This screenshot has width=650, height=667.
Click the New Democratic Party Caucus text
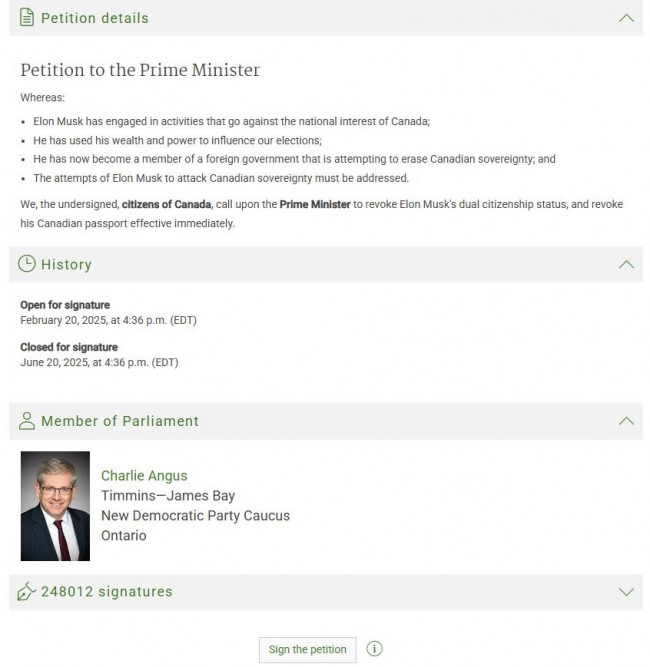pyautogui.click(x=195, y=516)
